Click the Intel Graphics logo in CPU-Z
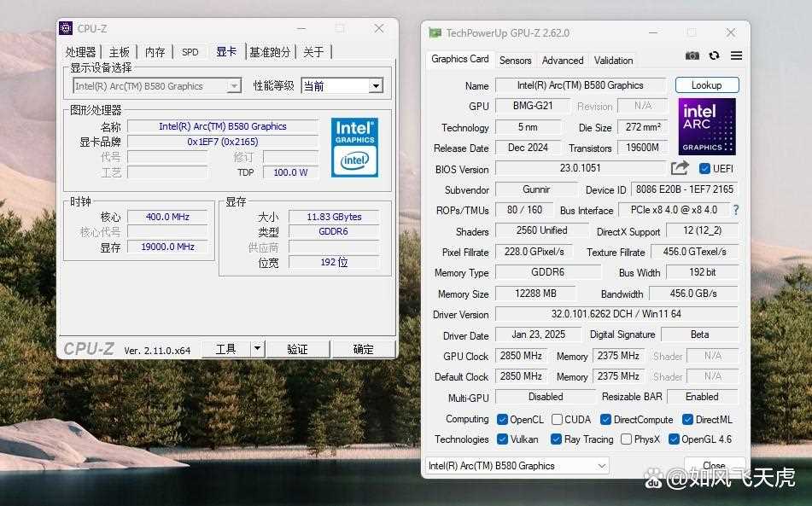The width and height of the screenshot is (812, 506). [354, 148]
